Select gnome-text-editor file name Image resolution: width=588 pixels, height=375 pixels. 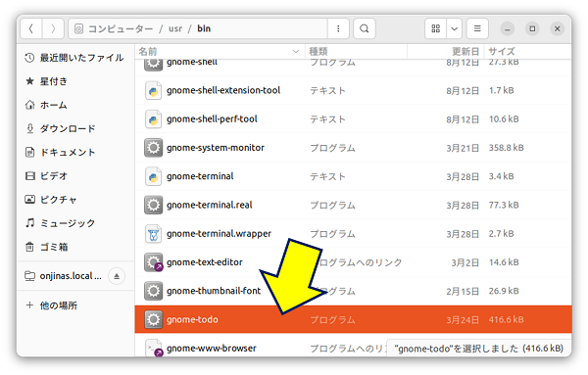tap(205, 262)
